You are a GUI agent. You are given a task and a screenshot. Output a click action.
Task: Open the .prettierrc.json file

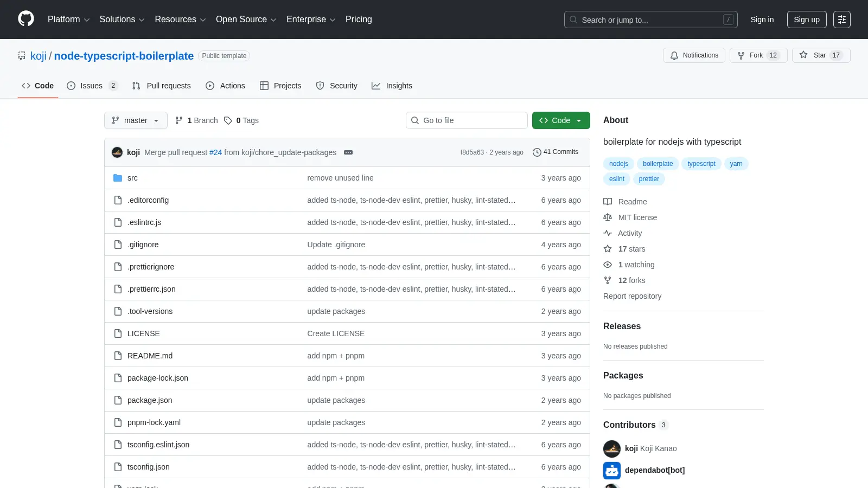151,289
